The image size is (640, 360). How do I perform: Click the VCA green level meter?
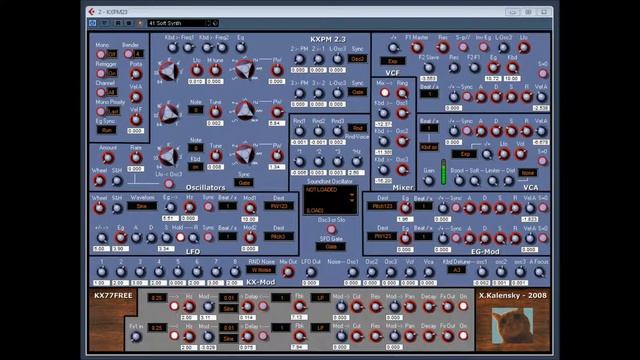[444, 172]
